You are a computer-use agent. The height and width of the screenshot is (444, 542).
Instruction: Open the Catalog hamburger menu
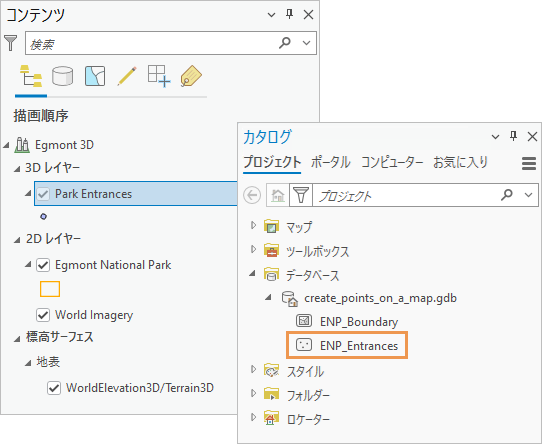[529, 163]
